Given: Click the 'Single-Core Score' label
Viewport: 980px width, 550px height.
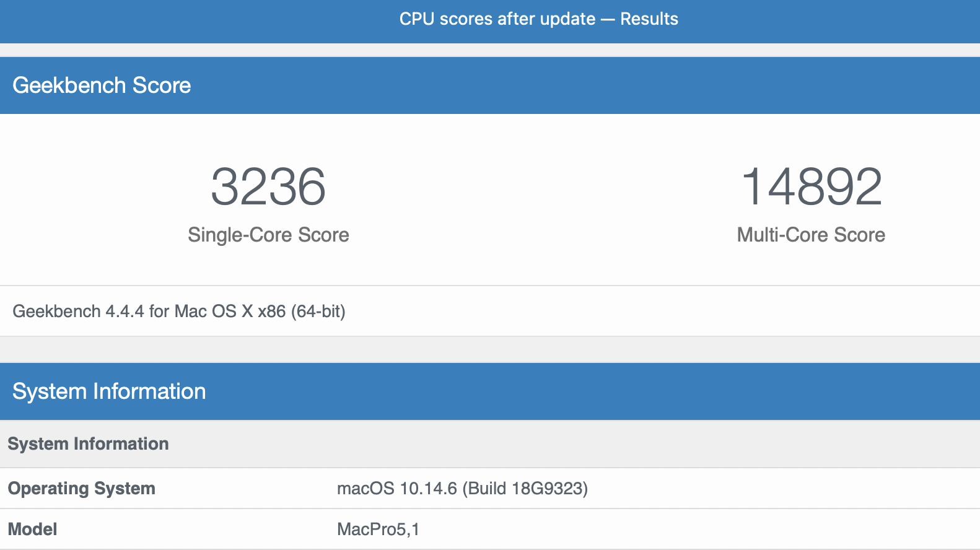Looking at the screenshot, I should tap(268, 235).
